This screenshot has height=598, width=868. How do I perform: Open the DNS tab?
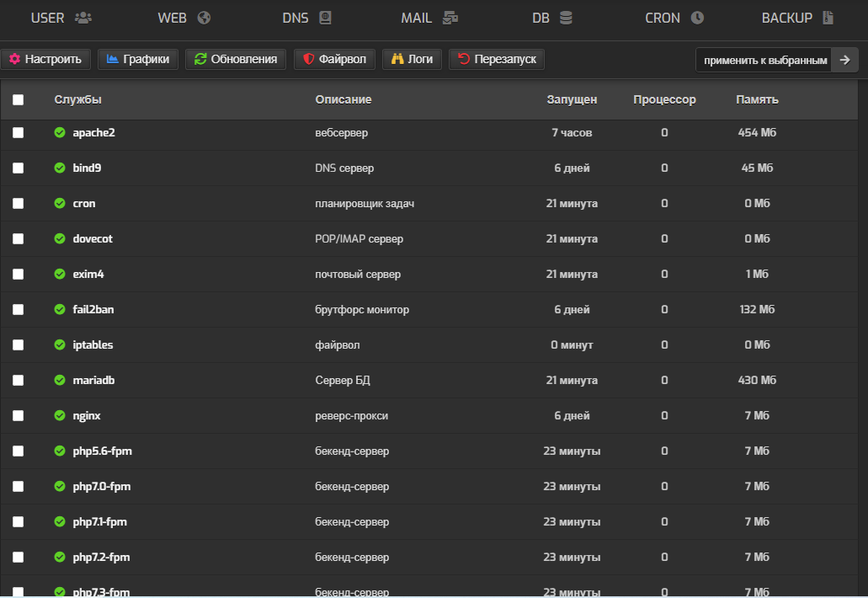tap(306, 18)
